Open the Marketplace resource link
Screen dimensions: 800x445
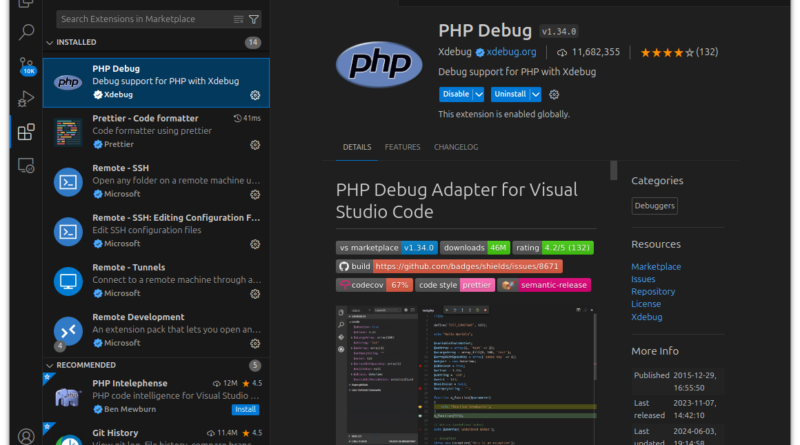click(x=656, y=266)
